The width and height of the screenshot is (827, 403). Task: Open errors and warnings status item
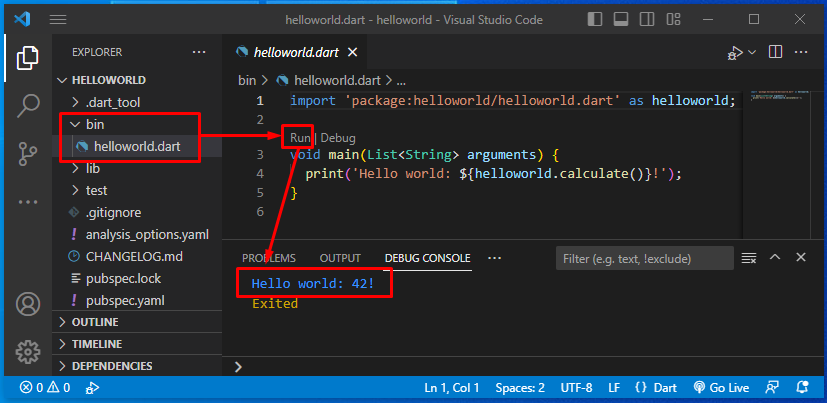[45, 388]
